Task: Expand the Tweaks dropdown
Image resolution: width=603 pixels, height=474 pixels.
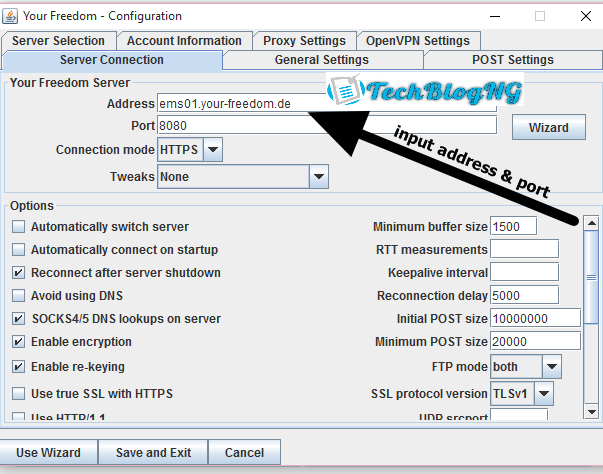Action: click(x=319, y=176)
